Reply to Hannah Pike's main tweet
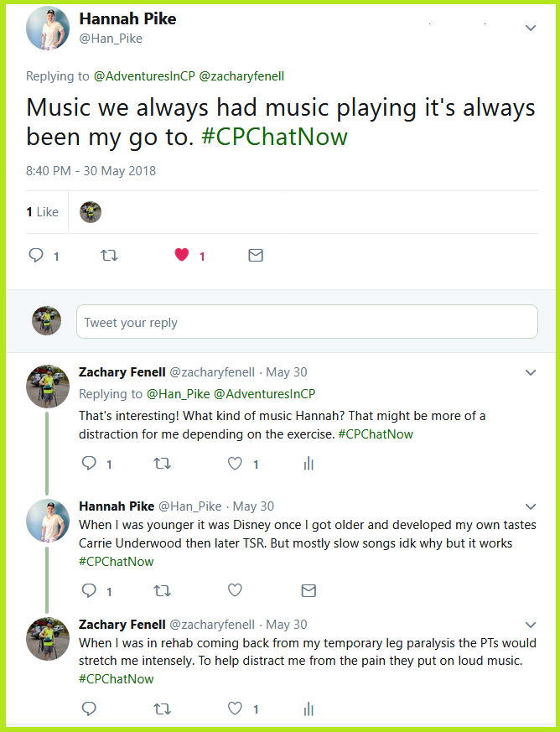 point(36,256)
